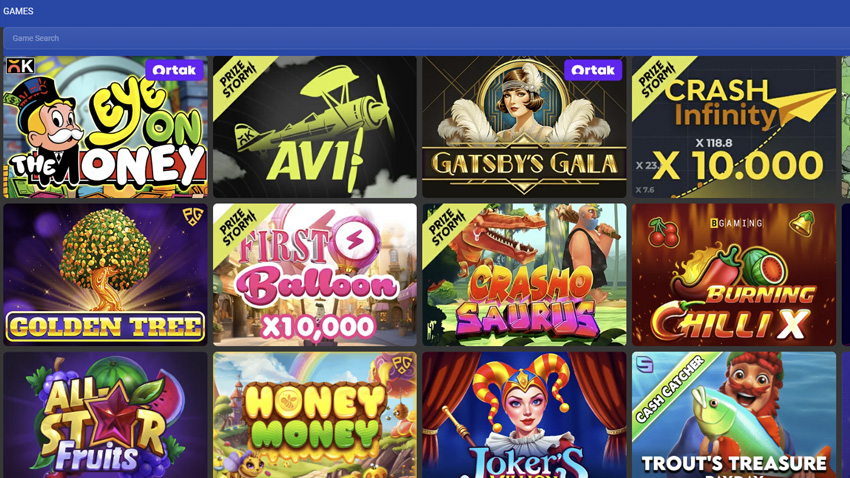Screen dimensions: 850x478
Task: Click the Prize Storm ribbon on Crash Infinity
Action: (658, 79)
